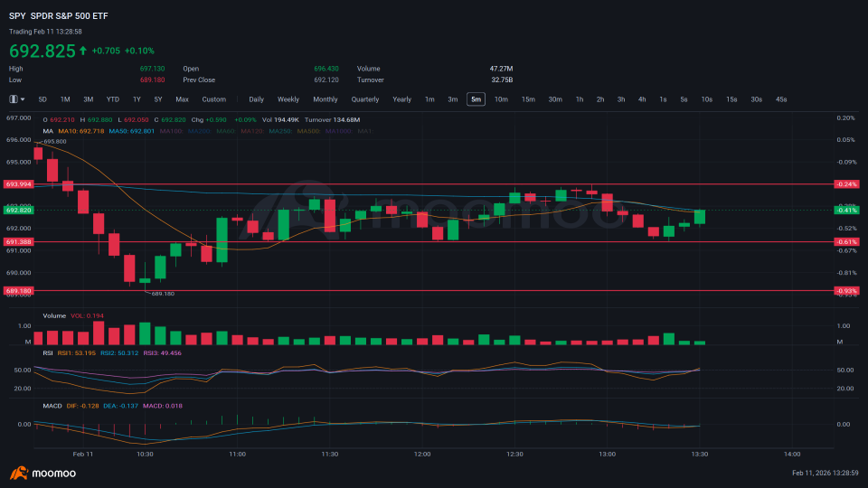Viewport: 868px width, 488px height.
Task: Select the 1M range tab
Action: click(65, 99)
